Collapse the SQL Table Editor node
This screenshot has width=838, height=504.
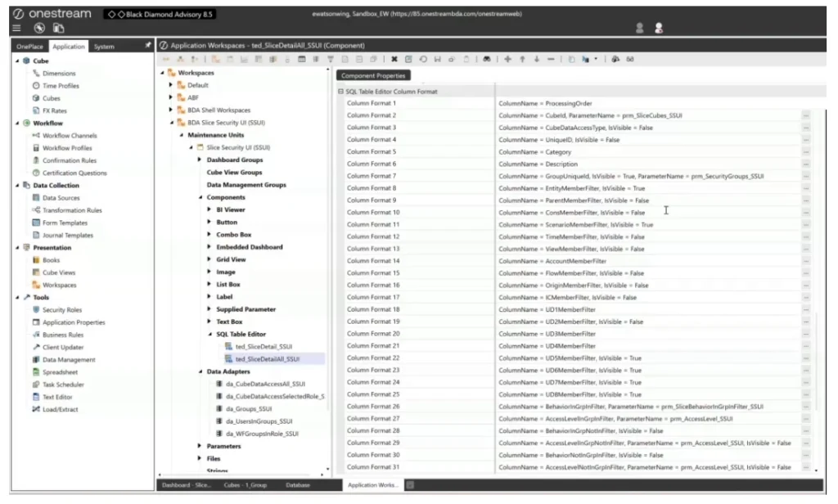point(209,334)
